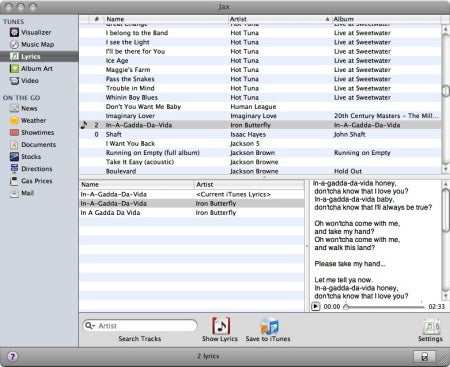The height and width of the screenshot is (367, 450).
Task: Click the search magnifier dropdown
Action: point(90,326)
